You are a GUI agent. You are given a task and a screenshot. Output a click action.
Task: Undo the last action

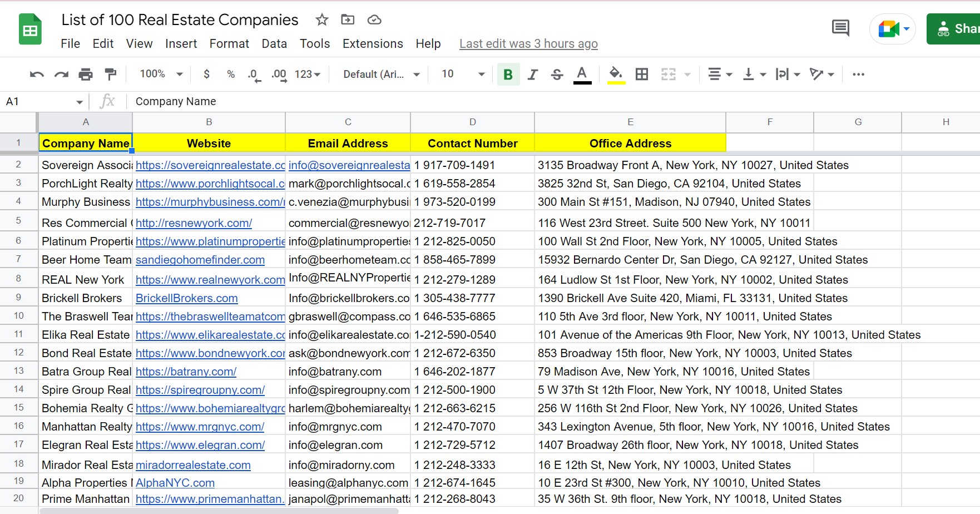pos(37,74)
